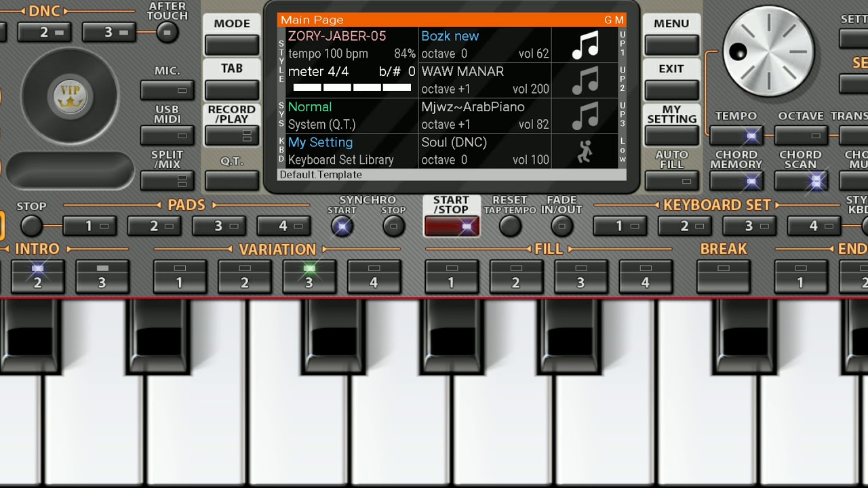The height and width of the screenshot is (488, 868).
Task: Click the VIP crown joystick
Action: 70,96
